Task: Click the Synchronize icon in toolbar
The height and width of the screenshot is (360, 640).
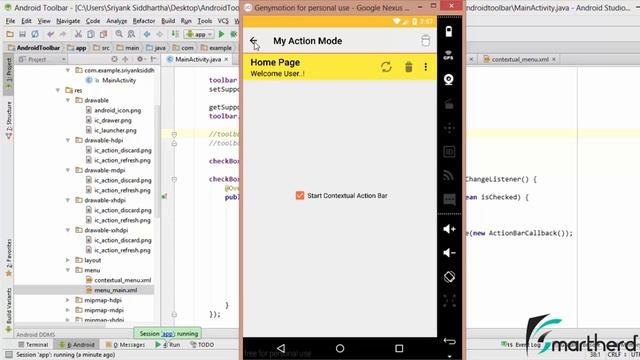Action: [35, 34]
